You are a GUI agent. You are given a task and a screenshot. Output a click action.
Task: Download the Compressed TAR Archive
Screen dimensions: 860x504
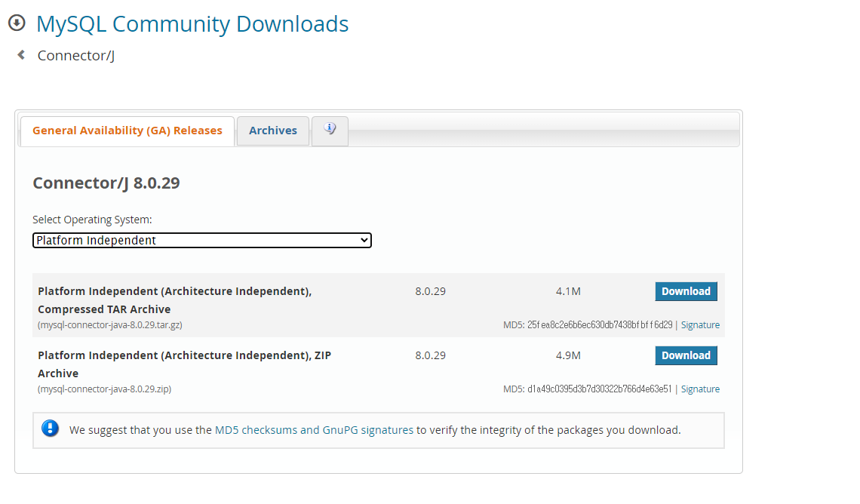click(686, 291)
